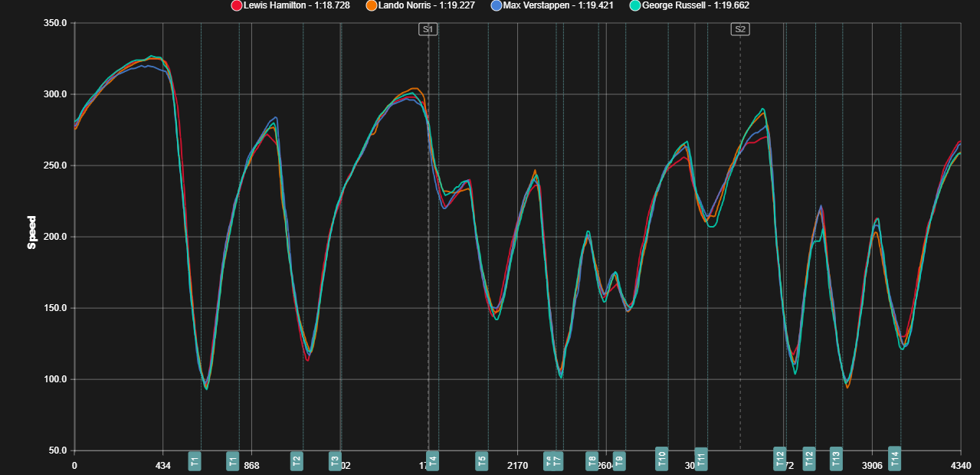This screenshot has height=475, width=980.
Task: Click the T13 turn marker
Action: (836, 458)
